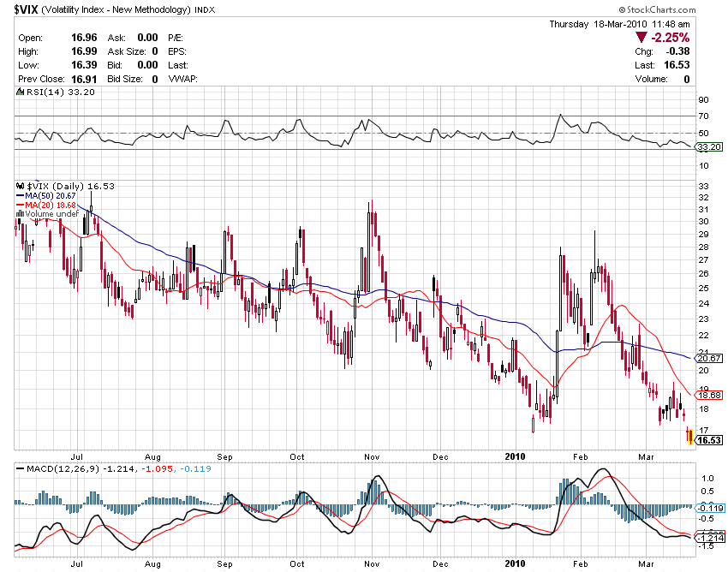Select the Prev Close value 16.91
Screen dimensions: 728x572
84,79
